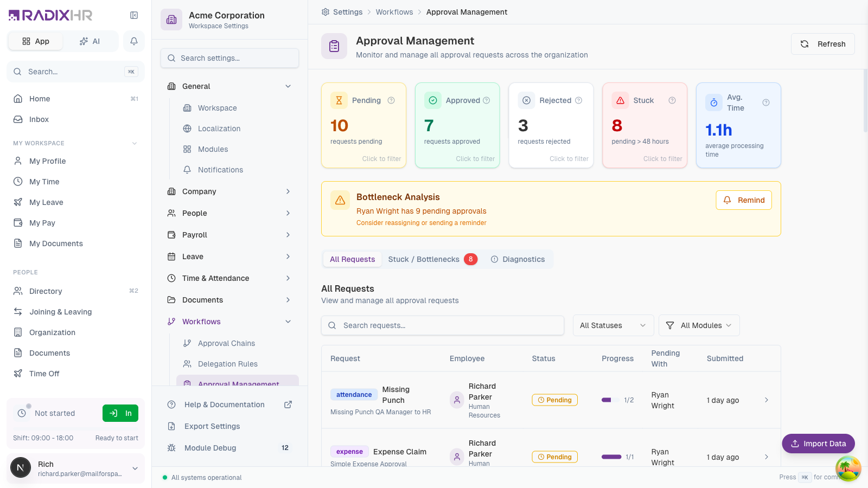Click the Search settings input field
Screen dimensions: 868x488
(229, 58)
